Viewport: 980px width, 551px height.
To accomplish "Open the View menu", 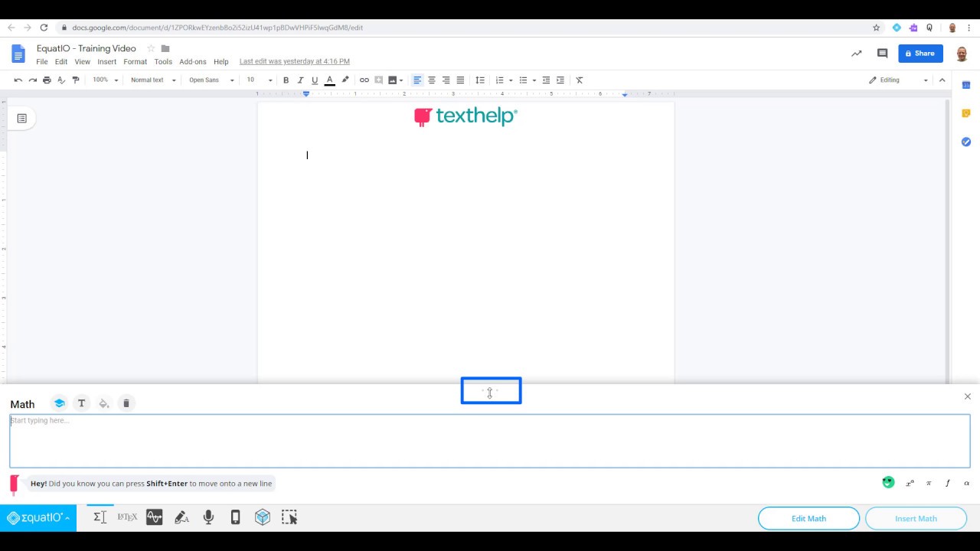I will click(x=82, y=62).
